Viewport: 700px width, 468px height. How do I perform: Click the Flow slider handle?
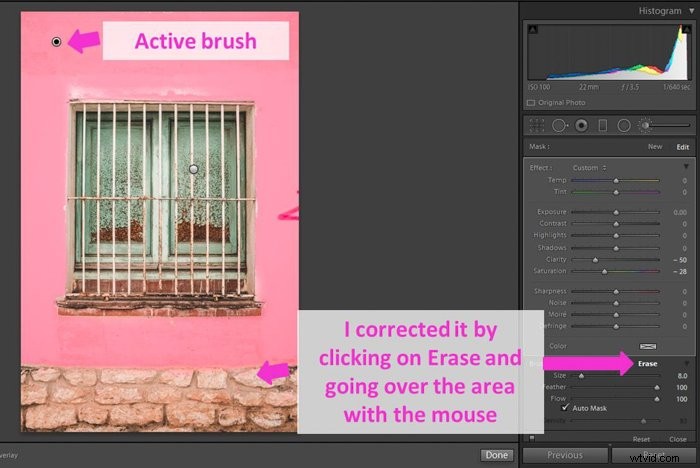[x=657, y=399]
